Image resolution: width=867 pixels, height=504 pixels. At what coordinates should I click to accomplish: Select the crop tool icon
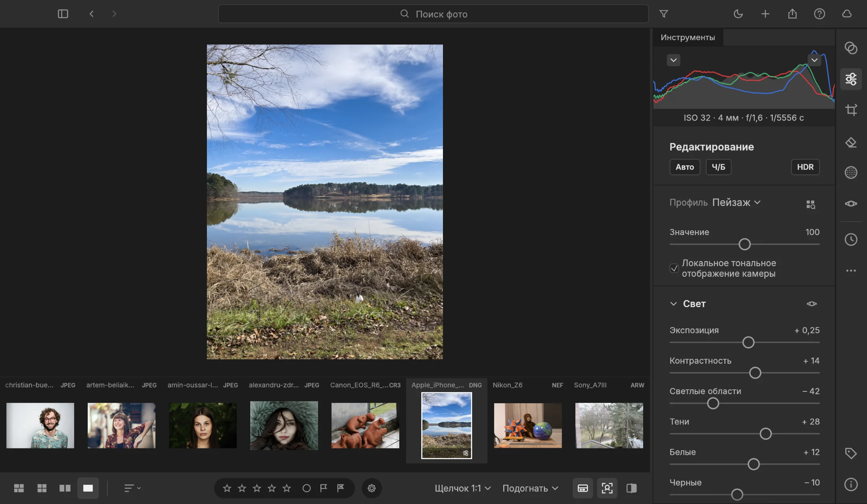point(851,109)
